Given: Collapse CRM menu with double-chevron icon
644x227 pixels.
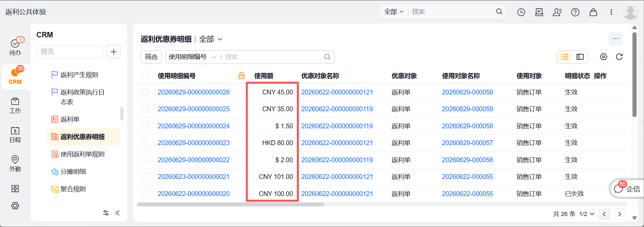Looking at the screenshot, I should pyautogui.click(x=118, y=213).
